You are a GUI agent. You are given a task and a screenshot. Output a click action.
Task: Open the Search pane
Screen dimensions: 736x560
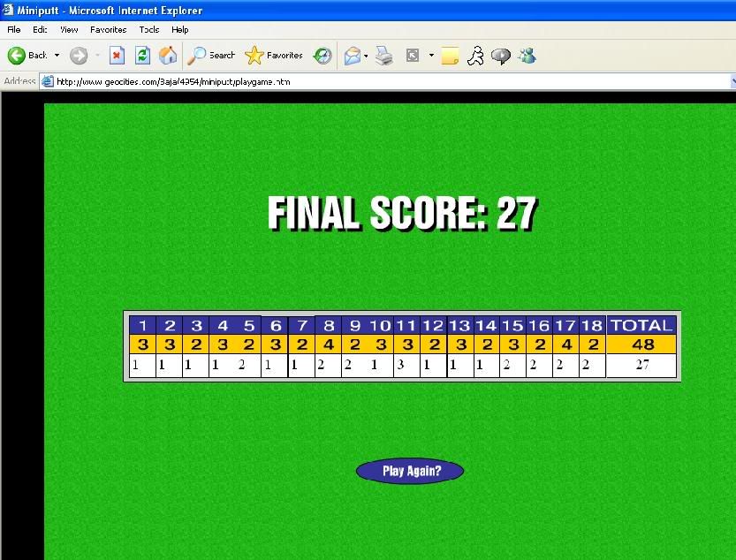click(x=212, y=56)
